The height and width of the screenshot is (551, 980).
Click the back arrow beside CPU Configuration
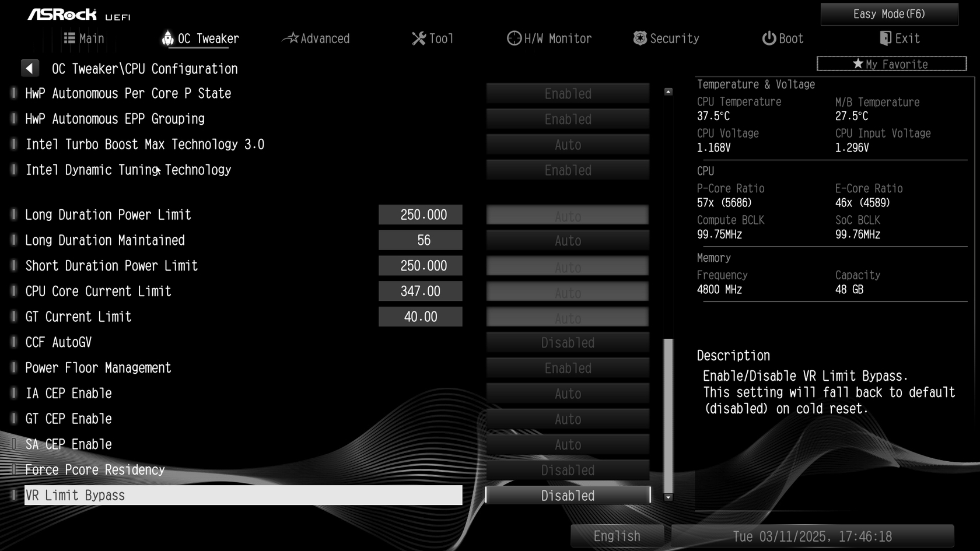tap(30, 68)
